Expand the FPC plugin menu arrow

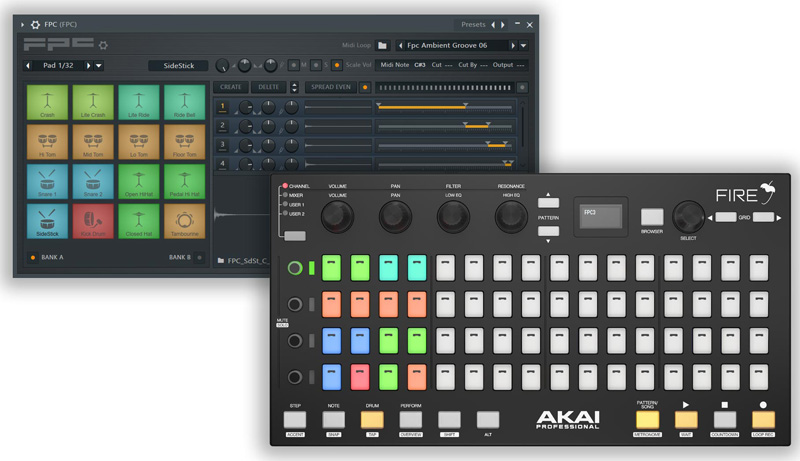(22, 24)
